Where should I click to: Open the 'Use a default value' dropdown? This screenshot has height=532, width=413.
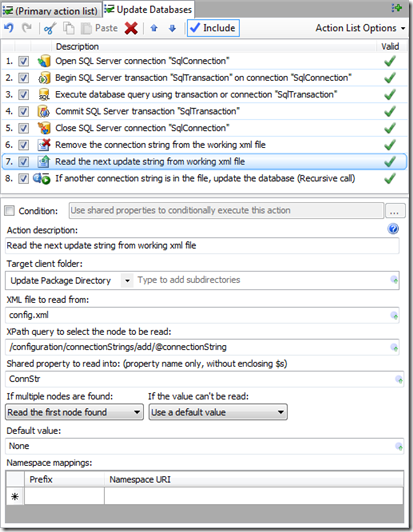pos(218,412)
